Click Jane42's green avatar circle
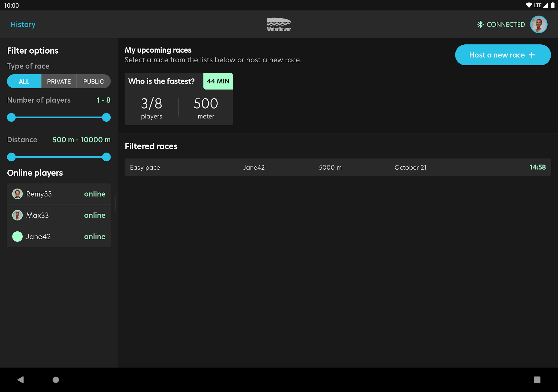Screen dimensions: 558x392 17,236
